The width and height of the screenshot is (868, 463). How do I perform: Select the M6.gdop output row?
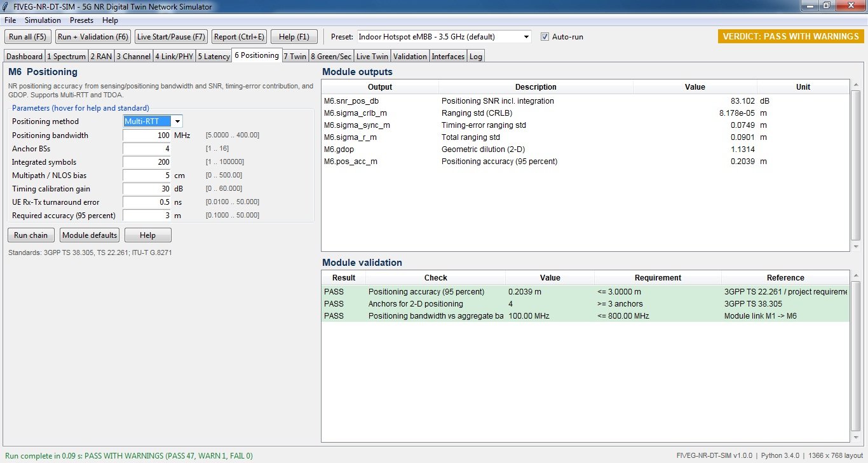(586, 149)
